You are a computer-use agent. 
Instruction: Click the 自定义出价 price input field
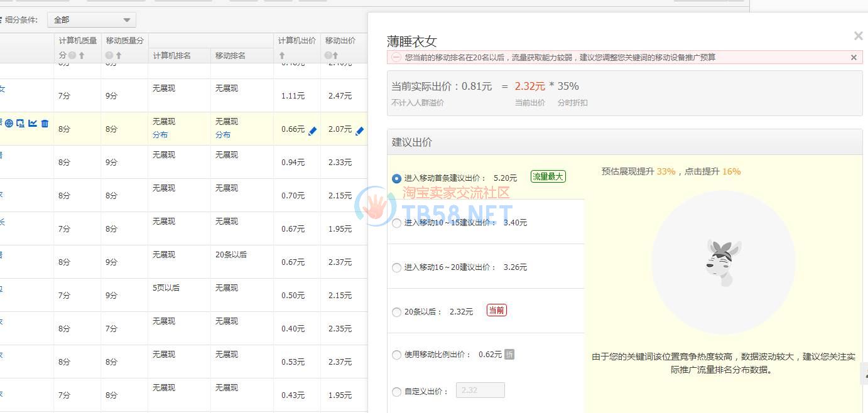480,390
